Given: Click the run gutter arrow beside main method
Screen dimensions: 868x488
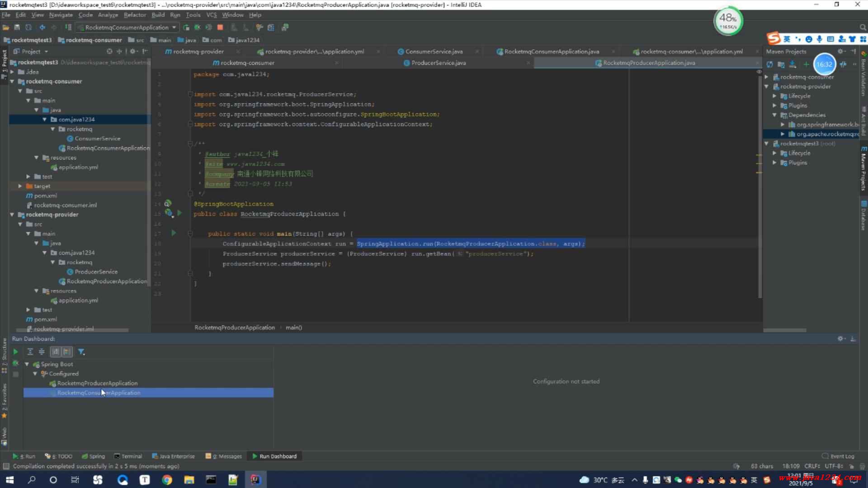Looking at the screenshot, I should pyautogui.click(x=174, y=233).
